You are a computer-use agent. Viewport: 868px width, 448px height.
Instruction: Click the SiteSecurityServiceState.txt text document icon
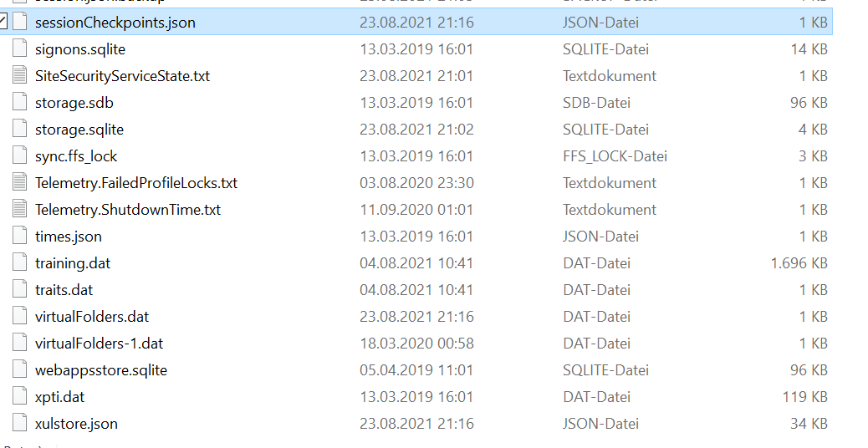click(x=19, y=76)
